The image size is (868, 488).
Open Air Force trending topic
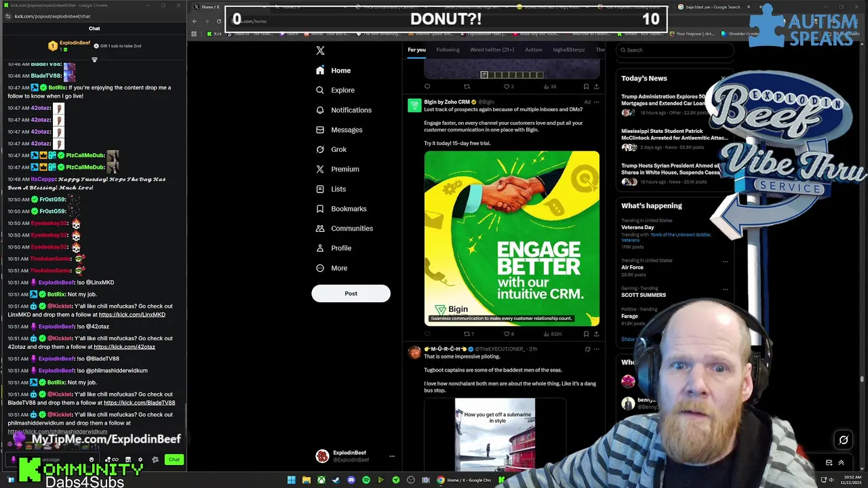(632, 267)
